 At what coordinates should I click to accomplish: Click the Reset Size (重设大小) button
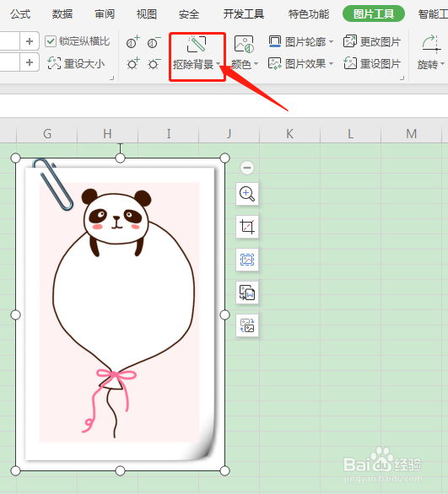(x=76, y=63)
